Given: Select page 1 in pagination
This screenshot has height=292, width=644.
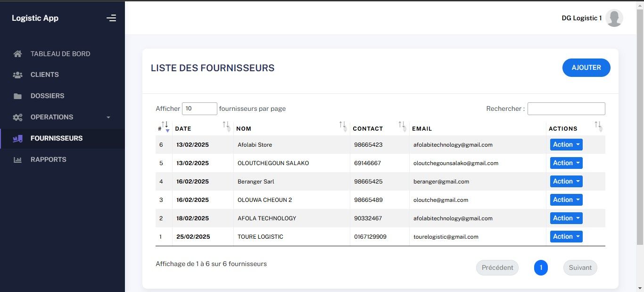Looking at the screenshot, I should 541,267.
